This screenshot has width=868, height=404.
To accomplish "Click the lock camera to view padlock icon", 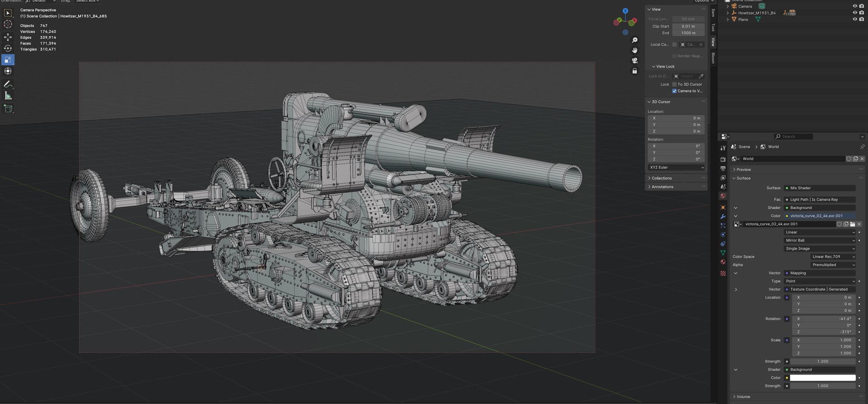I will [635, 71].
